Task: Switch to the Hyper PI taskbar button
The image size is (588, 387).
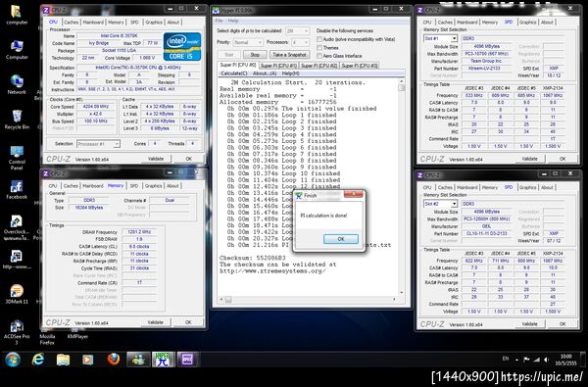Action: [163, 360]
